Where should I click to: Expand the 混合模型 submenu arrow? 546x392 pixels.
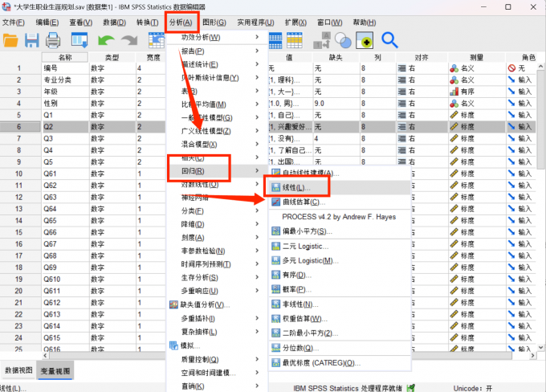(x=257, y=144)
